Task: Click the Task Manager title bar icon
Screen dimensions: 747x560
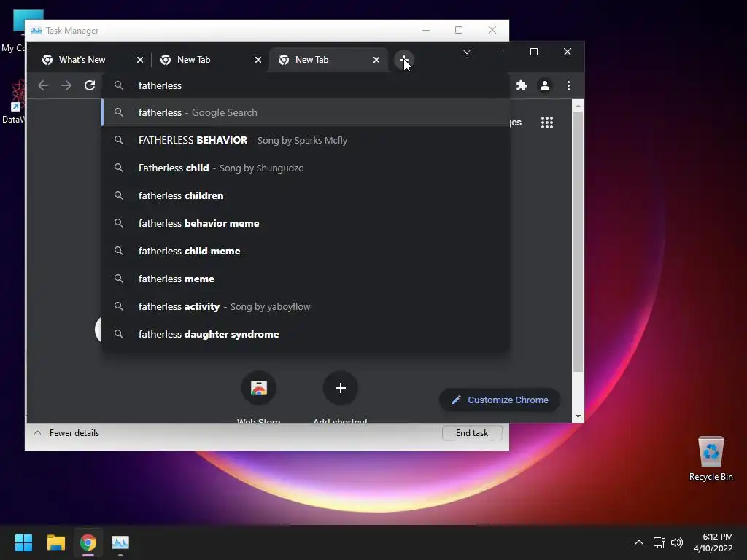Action: pos(36,31)
